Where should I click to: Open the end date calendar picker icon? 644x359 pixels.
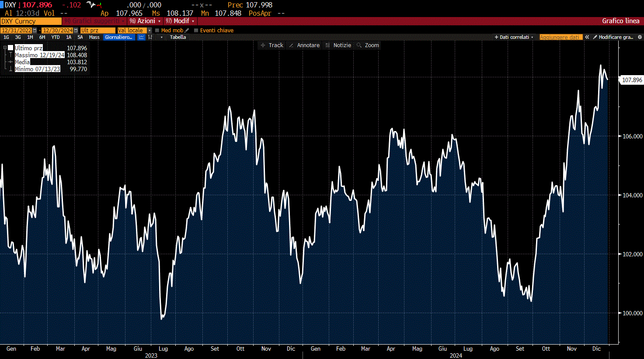pos(76,31)
